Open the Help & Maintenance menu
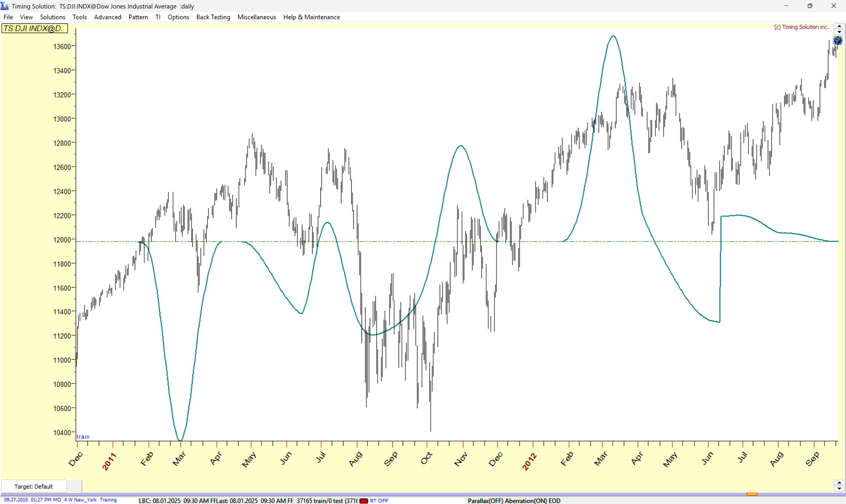This screenshot has height=504, width=846. point(311,17)
